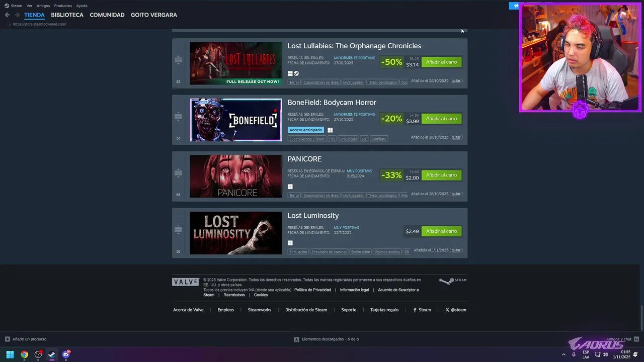The height and width of the screenshot is (362, 644).
Task: Add Lost Luminosity to the cart
Action: pos(441,231)
